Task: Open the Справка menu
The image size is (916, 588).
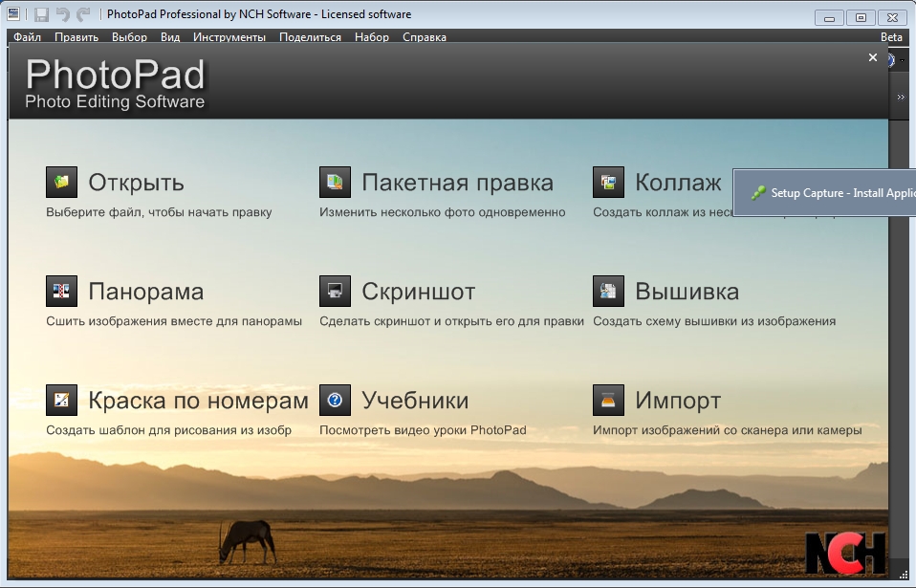Action: 425,36
